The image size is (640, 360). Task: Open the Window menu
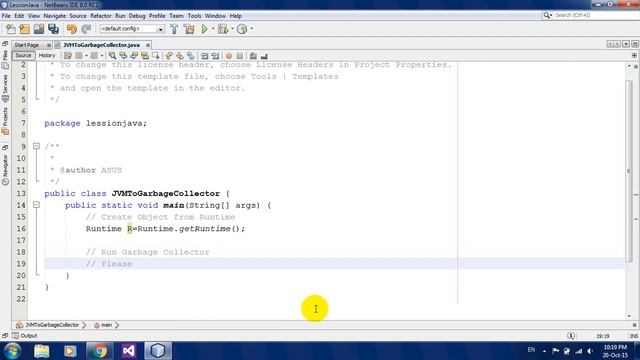[215, 16]
